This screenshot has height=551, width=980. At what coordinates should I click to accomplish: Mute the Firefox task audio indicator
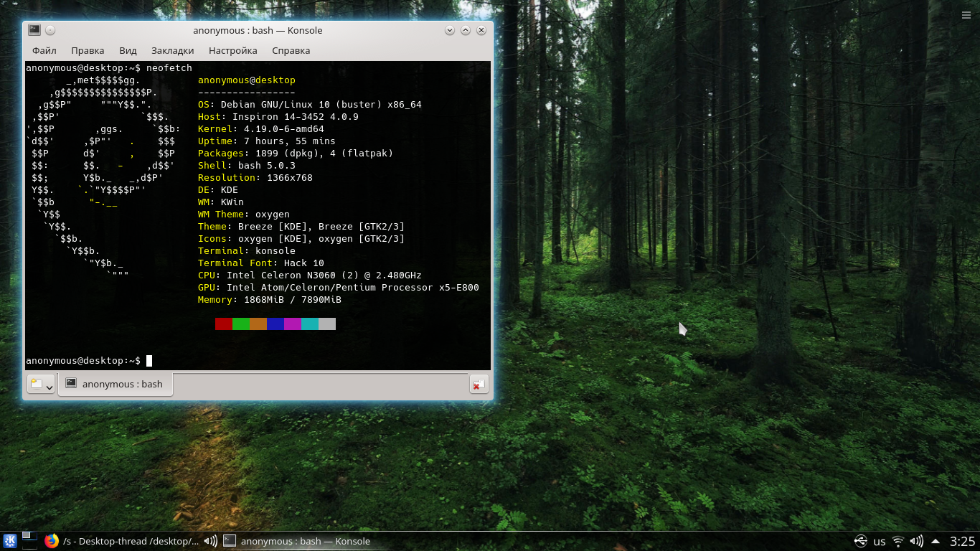pyautogui.click(x=210, y=541)
